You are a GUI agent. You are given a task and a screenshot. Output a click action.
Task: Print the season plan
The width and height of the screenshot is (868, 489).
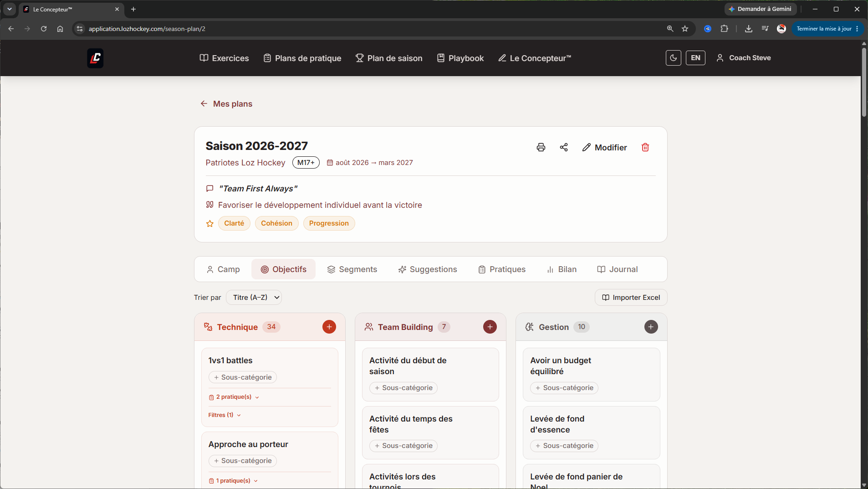pyautogui.click(x=541, y=147)
